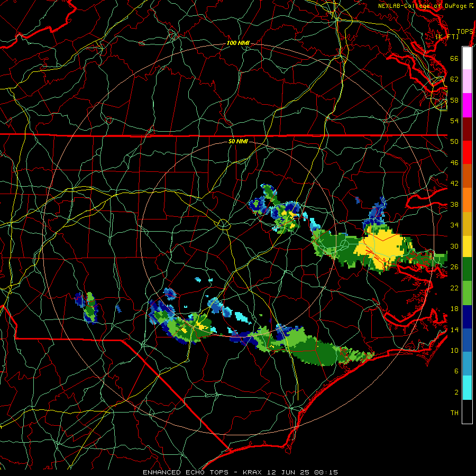Click the TH legend label
The height and width of the screenshot is (476, 476).
[x=454, y=413]
